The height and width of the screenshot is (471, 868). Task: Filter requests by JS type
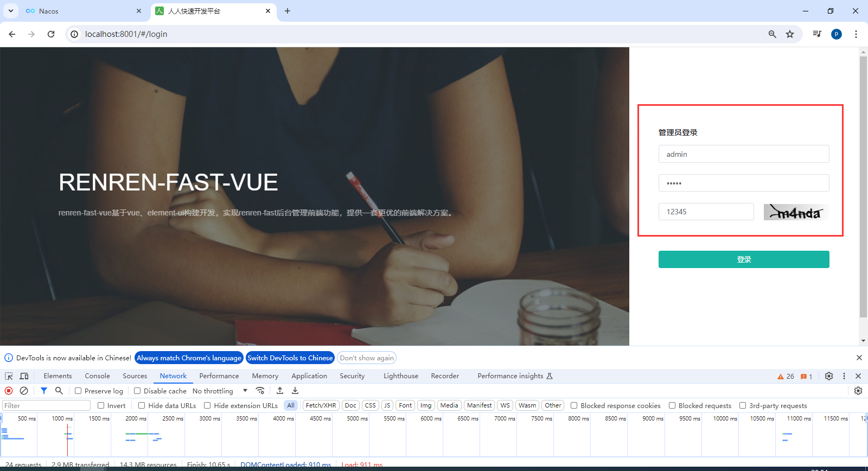pyautogui.click(x=387, y=405)
